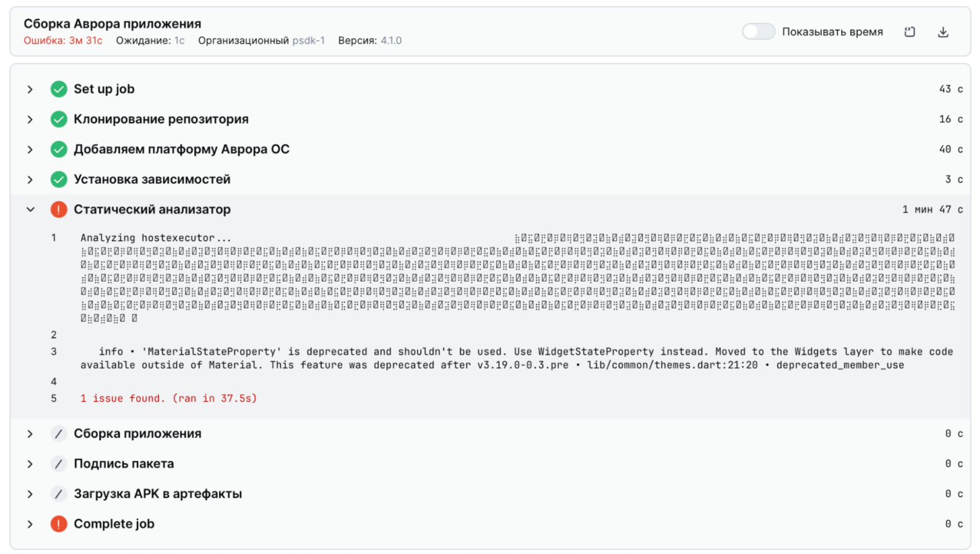Open the Добавляем платформу Аврора ОС step
The width and height of the screenshot is (980, 554).
pyautogui.click(x=181, y=150)
